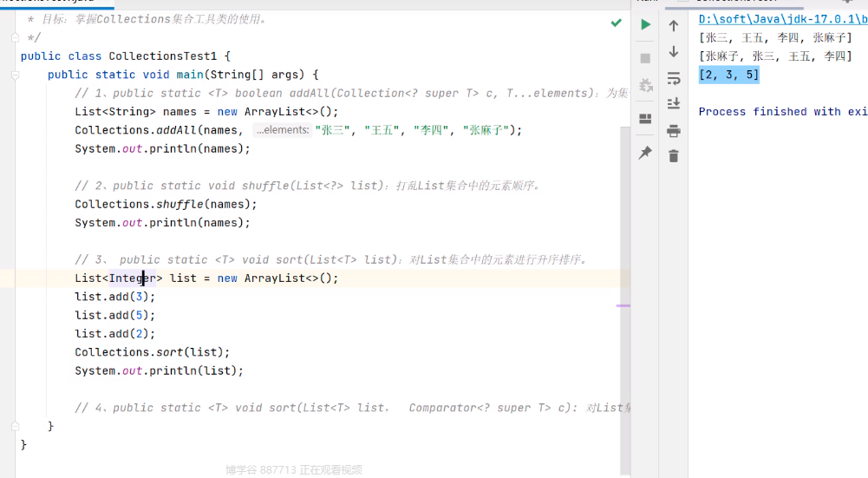This screenshot has height=478, width=868.
Task: Rerun the program with green play icon
Action: tap(645, 24)
